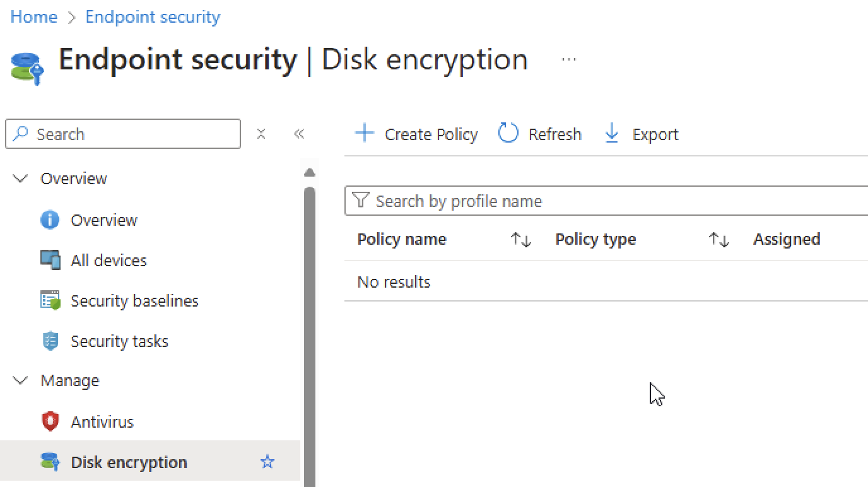Screen dimensions: 868x487
Task: Open Home from the breadcrumb link
Action: click(x=33, y=16)
